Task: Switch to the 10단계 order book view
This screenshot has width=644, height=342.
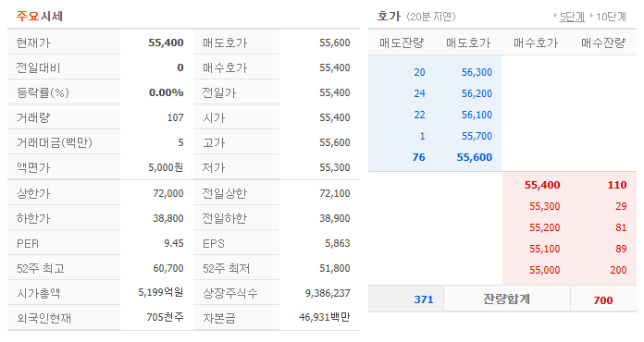Action: pyautogui.click(x=611, y=17)
